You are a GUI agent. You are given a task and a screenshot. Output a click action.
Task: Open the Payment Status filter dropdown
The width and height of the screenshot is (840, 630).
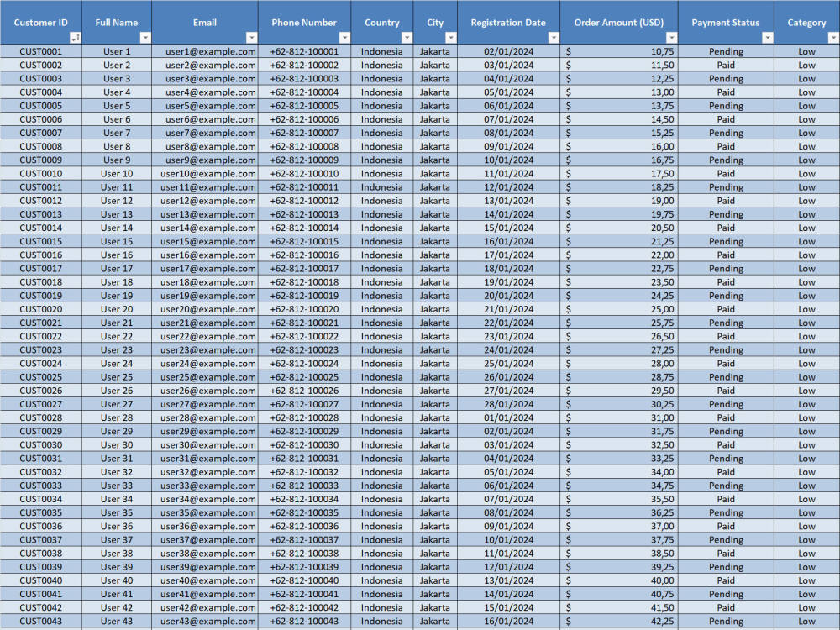768,38
